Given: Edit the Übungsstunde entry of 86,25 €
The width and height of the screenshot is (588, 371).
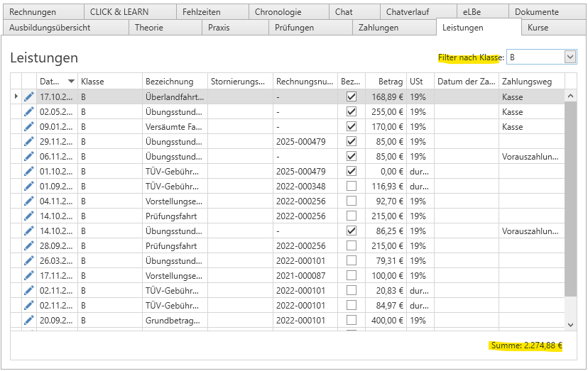Looking at the screenshot, I should tap(29, 231).
